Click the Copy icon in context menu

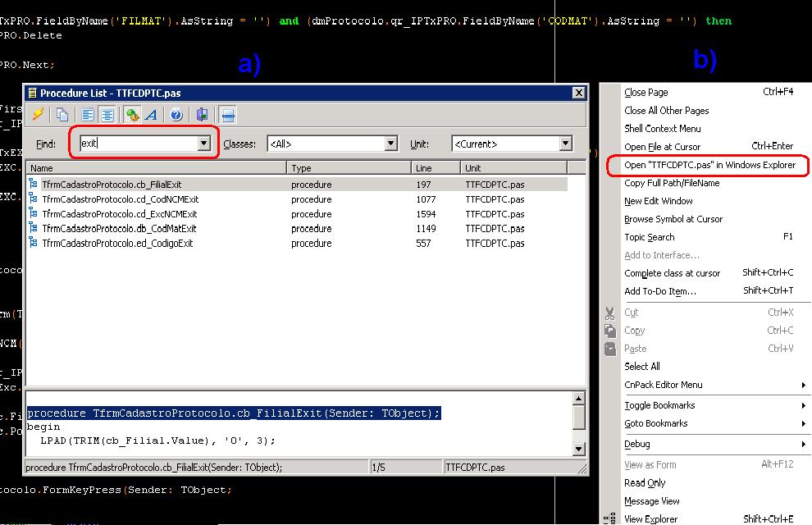[610, 331]
